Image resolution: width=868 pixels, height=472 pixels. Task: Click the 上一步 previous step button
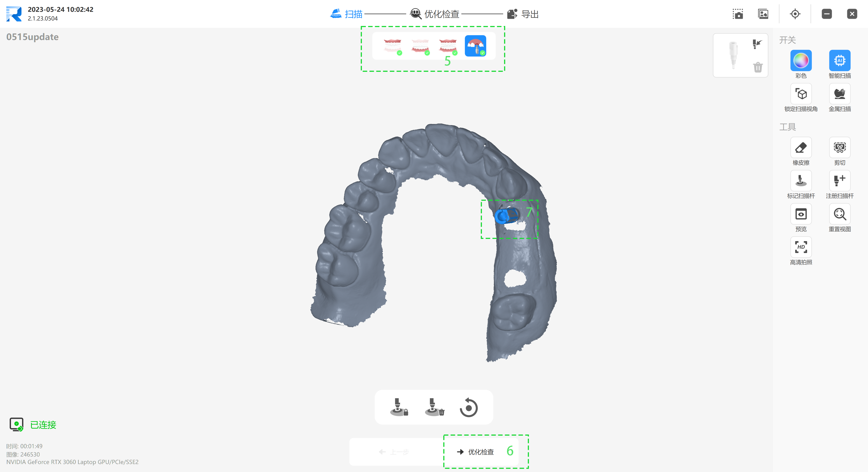[394, 452]
